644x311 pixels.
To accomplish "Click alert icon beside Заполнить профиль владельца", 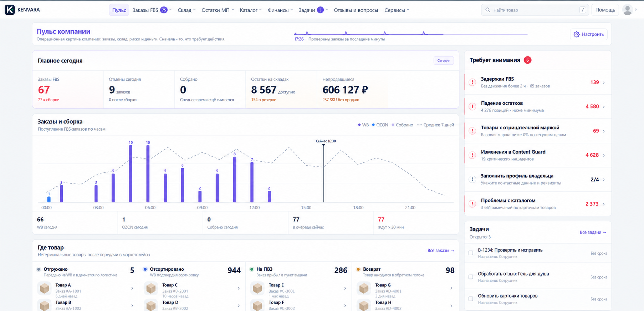I will click(x=472, y=179).
